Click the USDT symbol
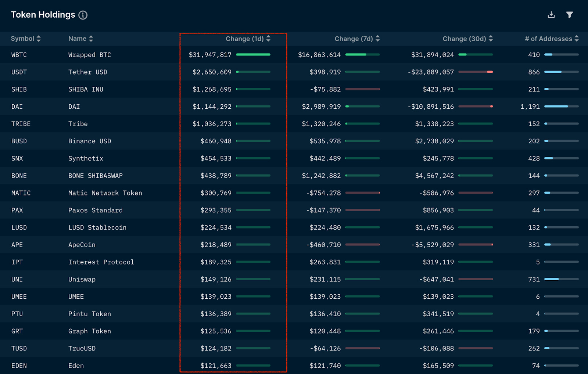Screen dimensions: 588x374 (19, 72)
